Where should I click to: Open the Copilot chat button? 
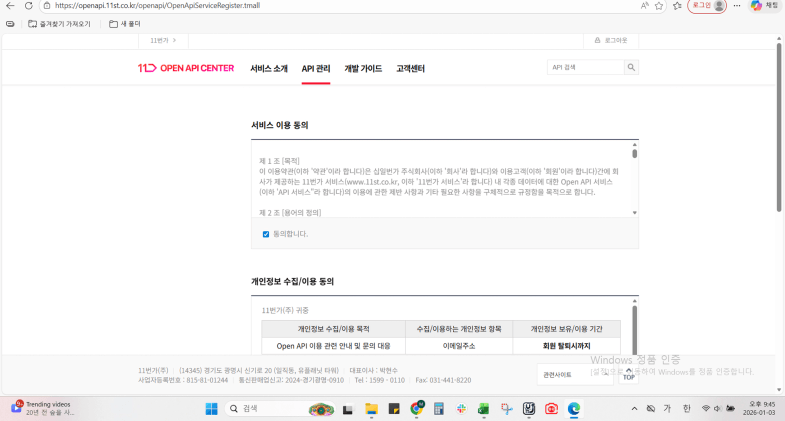point(764,6)
